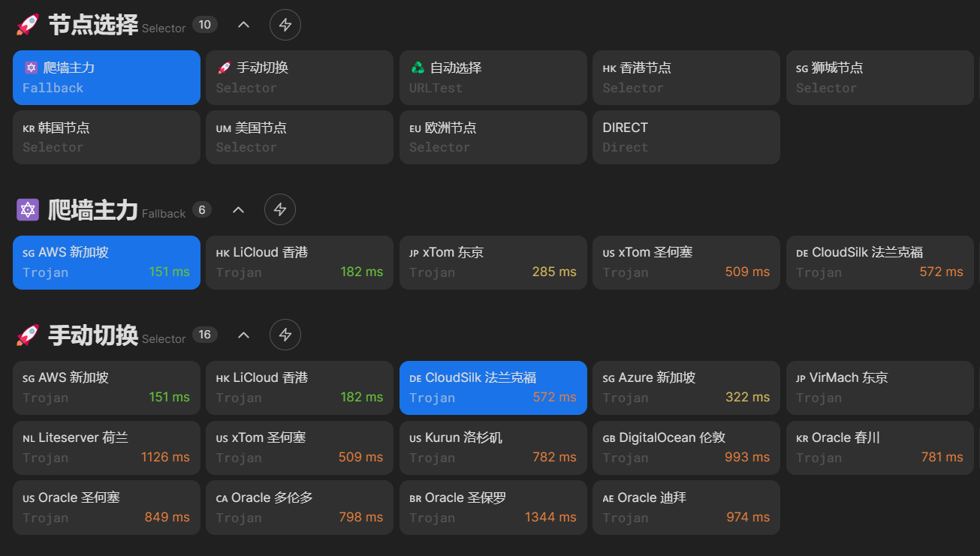Image resolution: width=980 pixels, height=556 pixels.
Task: Select 美国节点 group card
Action: pos(299,137)
